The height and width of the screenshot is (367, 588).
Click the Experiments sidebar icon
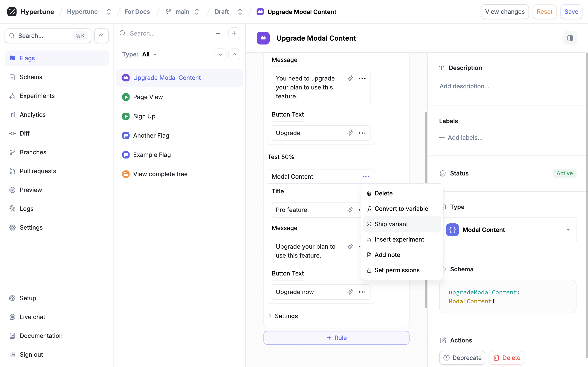click(x=12, y=96)
